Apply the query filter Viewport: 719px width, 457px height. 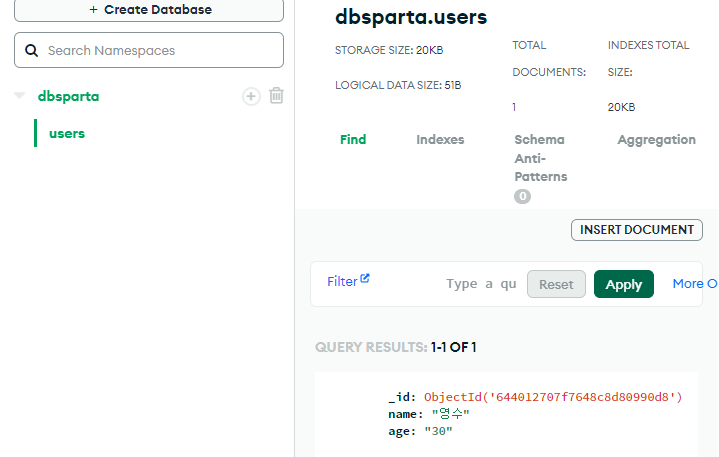pos(624,284)
